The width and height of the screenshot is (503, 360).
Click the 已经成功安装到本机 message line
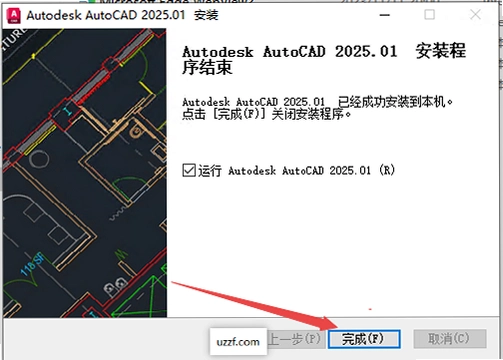[x=317, y=102]
